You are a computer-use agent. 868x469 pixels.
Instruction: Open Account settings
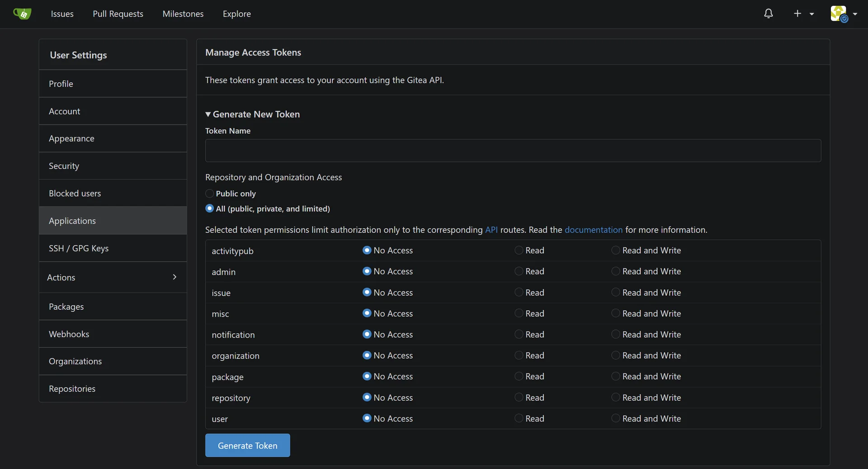[113, 111]
